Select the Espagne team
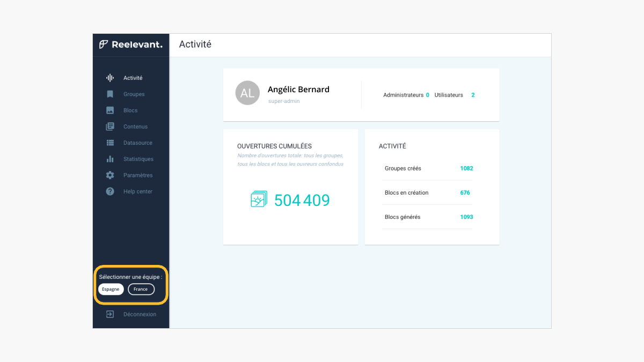 111,289
